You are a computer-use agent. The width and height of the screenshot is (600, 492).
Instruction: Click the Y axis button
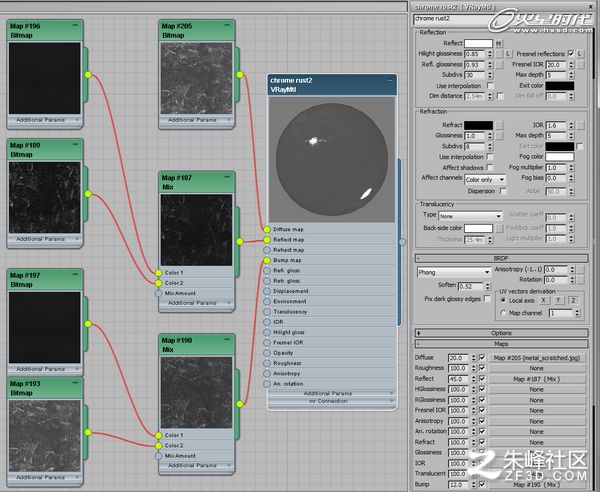point(558,301)
